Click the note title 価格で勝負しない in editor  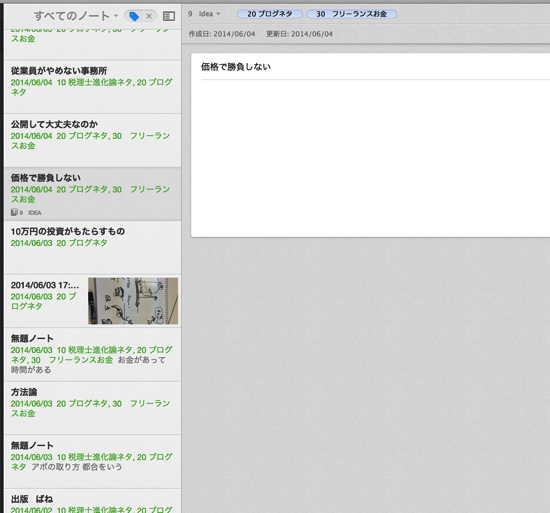point(236,67)
